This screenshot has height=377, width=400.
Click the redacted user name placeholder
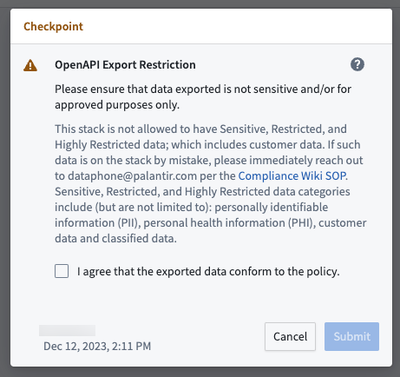[x=67, y=330]
